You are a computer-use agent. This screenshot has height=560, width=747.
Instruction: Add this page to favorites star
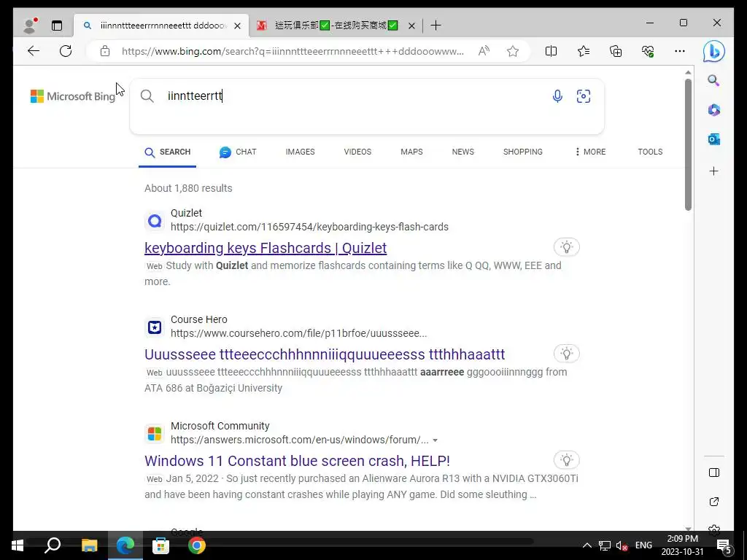(x=513, y=51)
